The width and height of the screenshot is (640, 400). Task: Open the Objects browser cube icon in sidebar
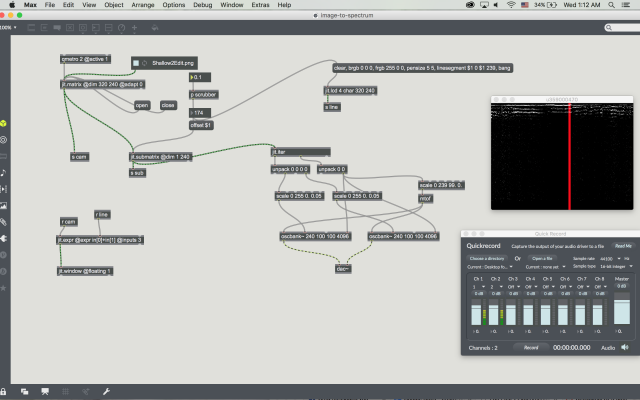3,123
